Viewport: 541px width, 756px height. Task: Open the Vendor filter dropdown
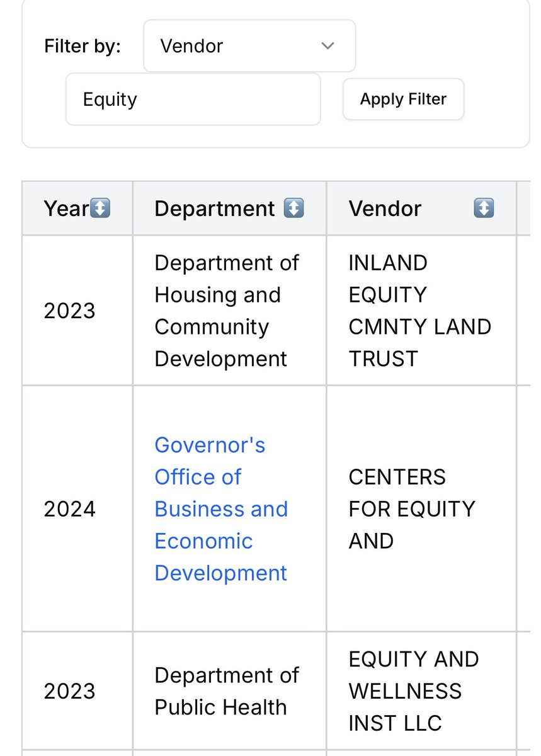point(249,46)
